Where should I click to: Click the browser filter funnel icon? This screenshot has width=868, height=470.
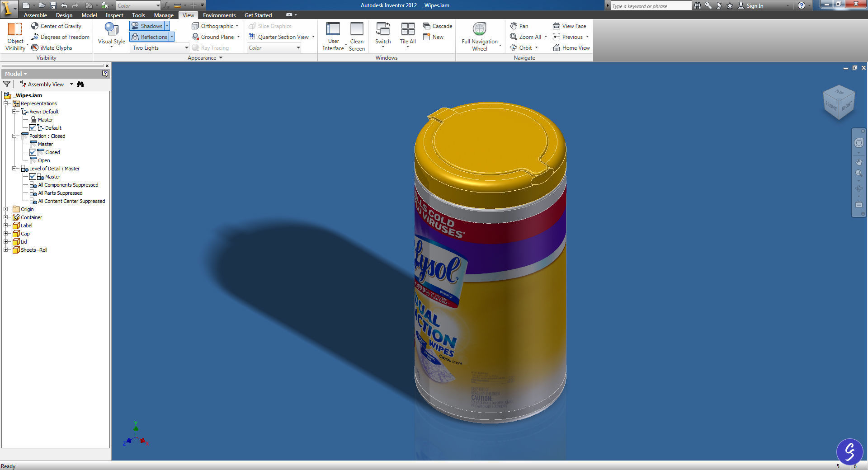7,84
